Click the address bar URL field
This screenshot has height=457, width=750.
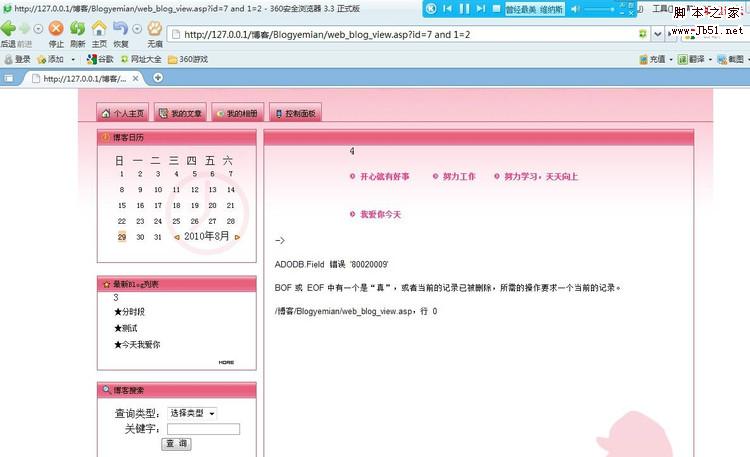point(407,34)
